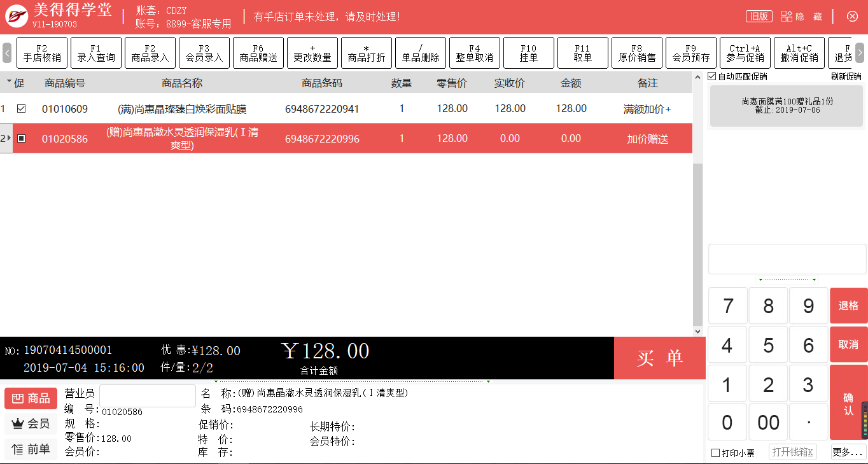This screenshot has height=464, width=868.
Task: Click the 营业员 input field
Action: coord(148,395)
